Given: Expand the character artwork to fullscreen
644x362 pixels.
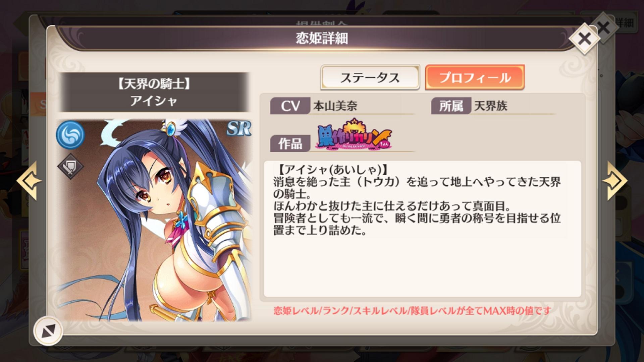Looking at the screenshot, I should [x=48, y=331].
